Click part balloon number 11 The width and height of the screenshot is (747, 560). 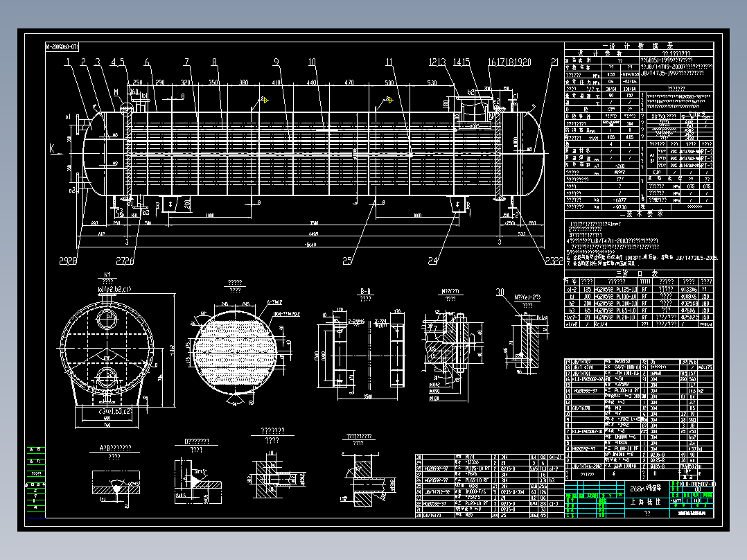click(389, 62)
